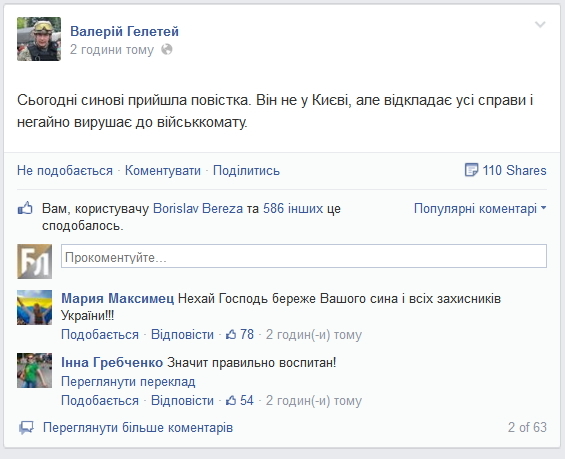
Task: Show translation via Переглянути переклад
Action: 128,382
